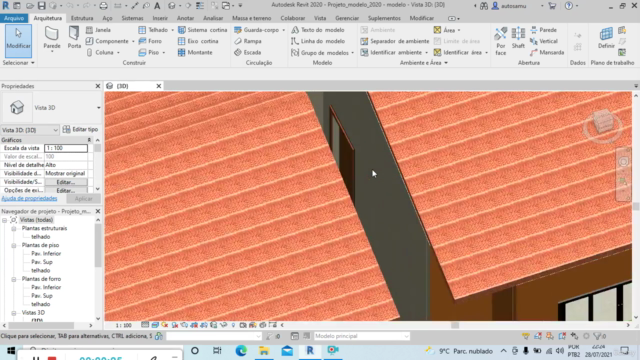Image resolution: width=640 pixels, height=360 pixels.
Task: Select Linha do modelo tool
Action: pos(318,41)
